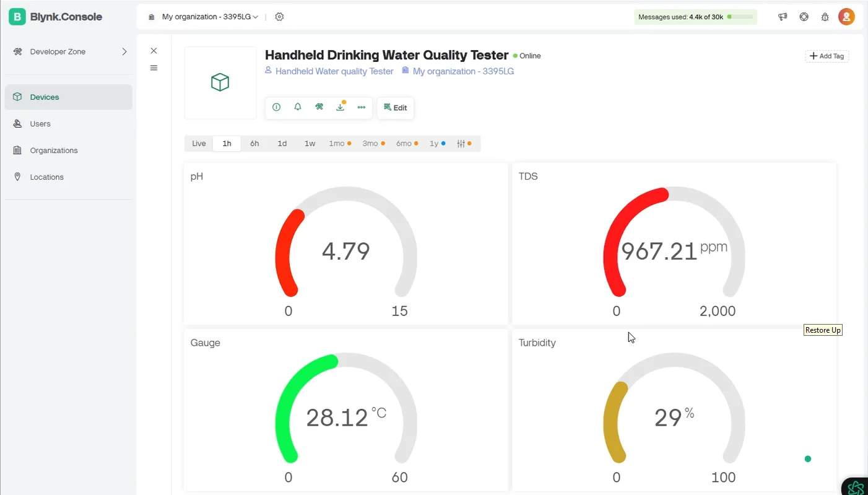Image resolution: width=868 pixels, height=495 pixels.
Task: Open the announcements megaphone icon
Action: [x=783, y=17]
